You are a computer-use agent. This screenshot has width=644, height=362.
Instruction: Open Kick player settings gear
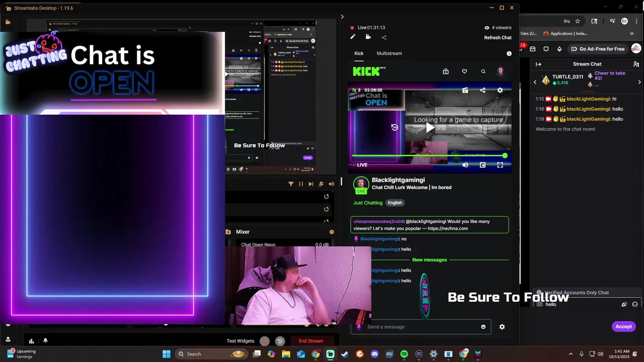coord(500,90)
